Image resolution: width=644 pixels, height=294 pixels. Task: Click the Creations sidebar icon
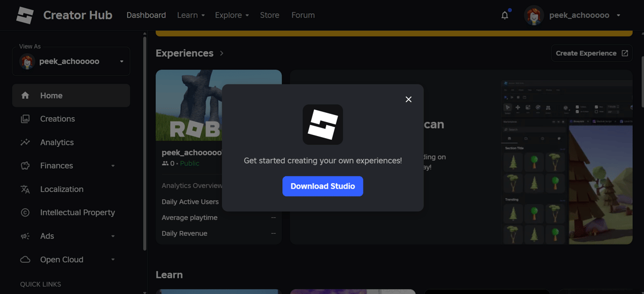tap(25, 119)
